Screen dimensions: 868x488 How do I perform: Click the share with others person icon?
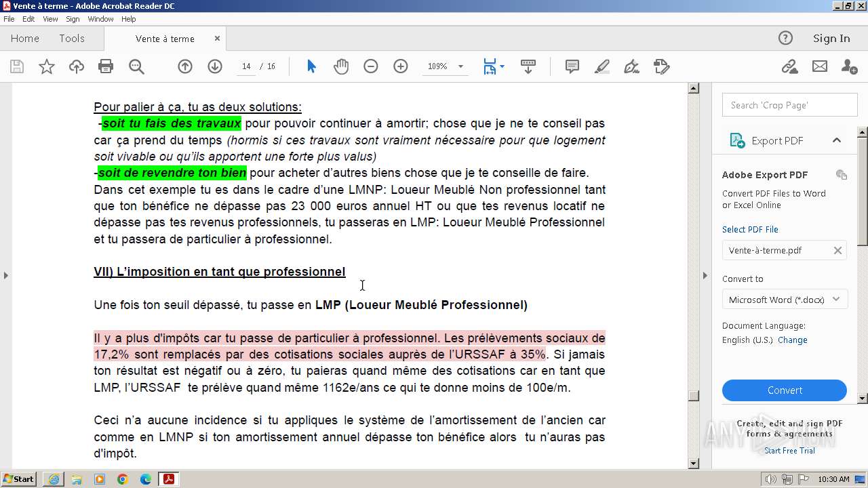(x=849, y=66)
